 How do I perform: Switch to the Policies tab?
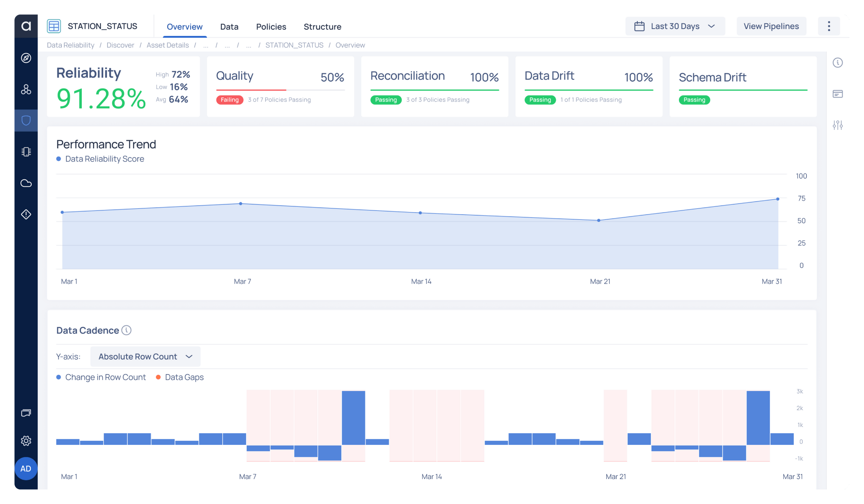[271, 27]
